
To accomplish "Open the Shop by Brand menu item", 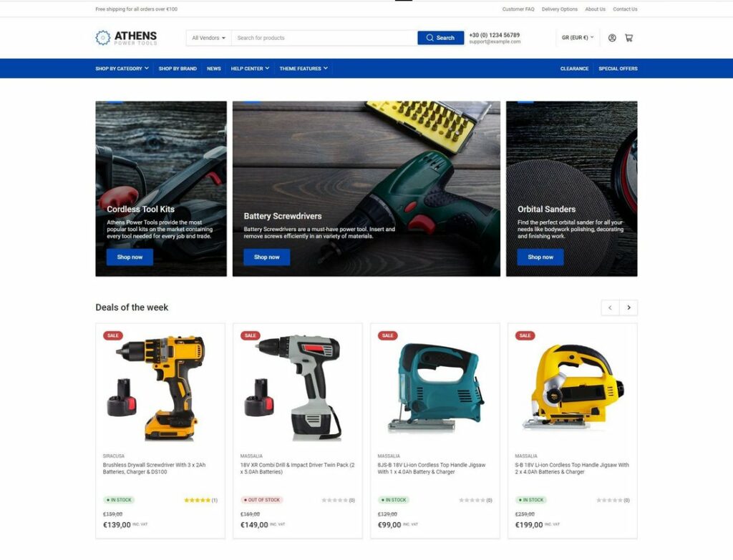I will pos(178,69).
